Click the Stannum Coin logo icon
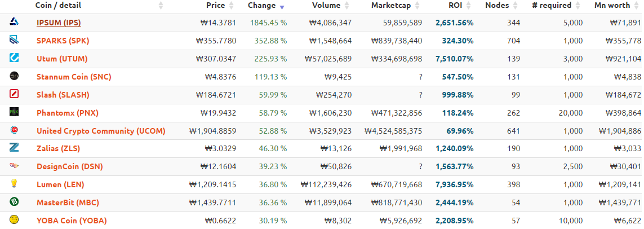Screen dimensions: 644x229 (14, 76)
